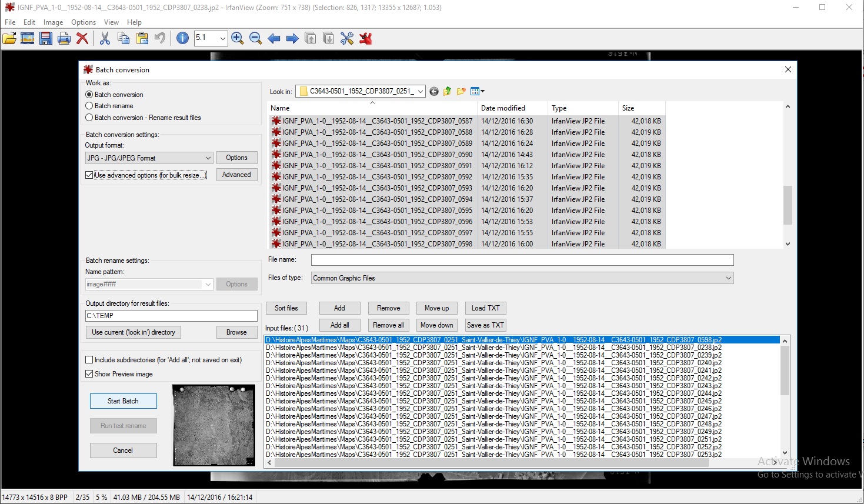
Task: Click the Paste clipboard icon
Action: [142, 39]
